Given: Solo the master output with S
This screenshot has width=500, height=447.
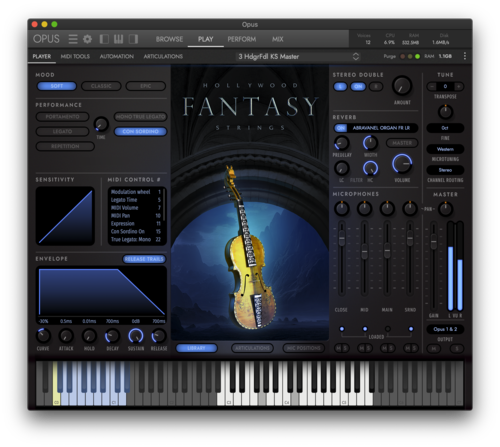Looking at the screenshot, I should 457,349.
